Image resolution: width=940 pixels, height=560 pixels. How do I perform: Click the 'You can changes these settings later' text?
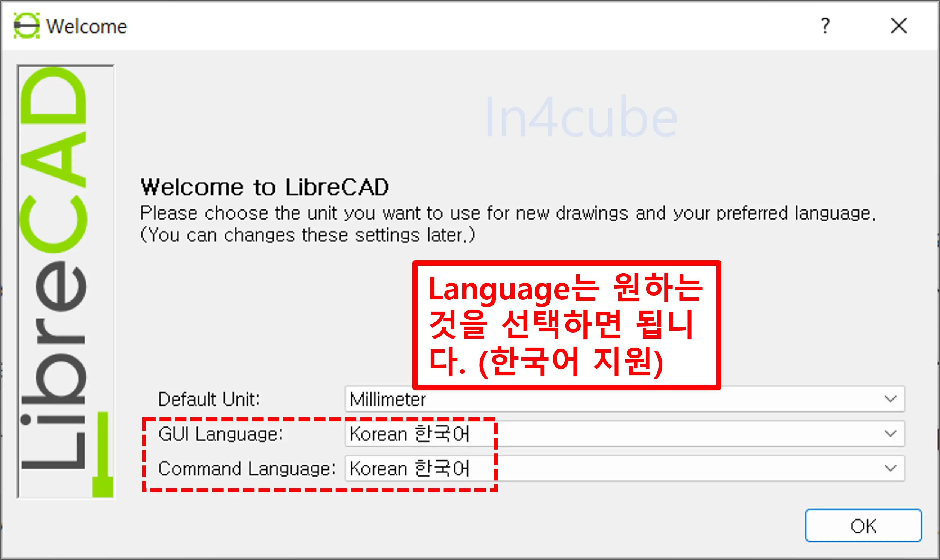308,235
